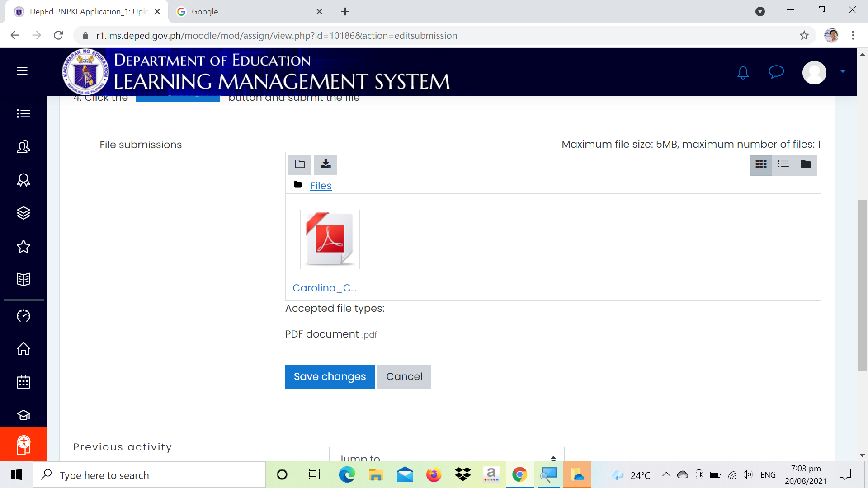Click the download files icon
This screenshot has height=488, width=868.
pyautogui.click(x=326, y=165)
